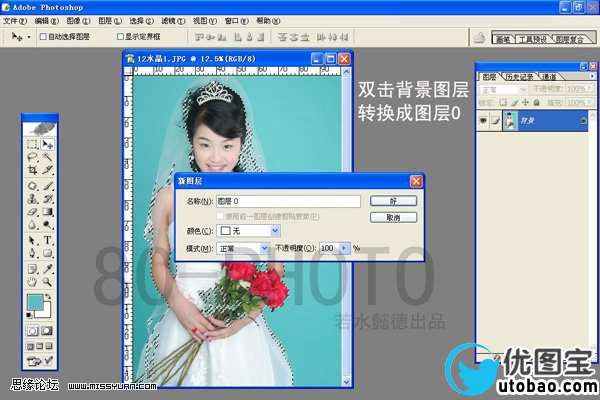This screenshot has height=400, width=600.
Task: Toggle Show Bounding Box checkbox
Action: point(120,37)
